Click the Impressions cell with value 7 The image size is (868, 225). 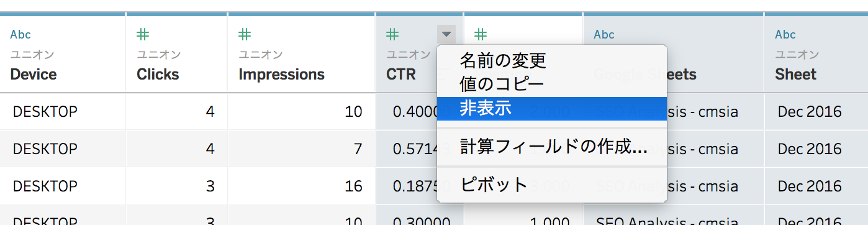point(301,149)
